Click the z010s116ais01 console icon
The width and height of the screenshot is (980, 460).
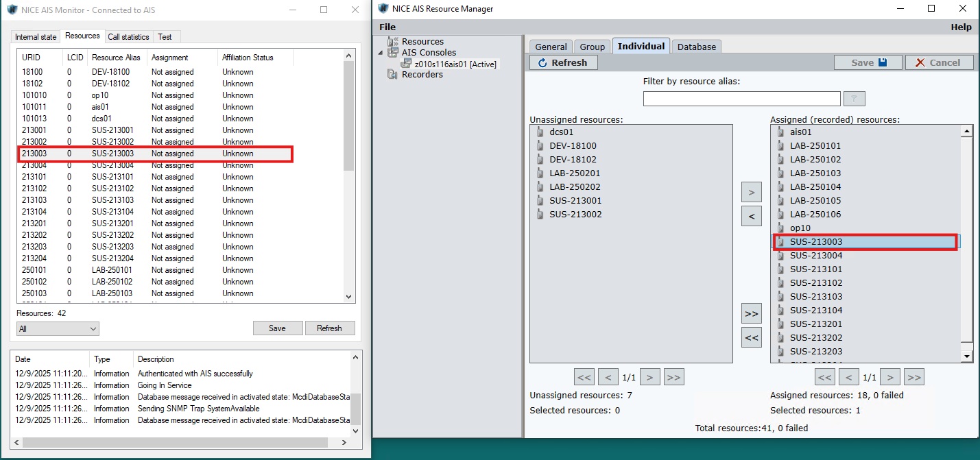click(406, 64)
